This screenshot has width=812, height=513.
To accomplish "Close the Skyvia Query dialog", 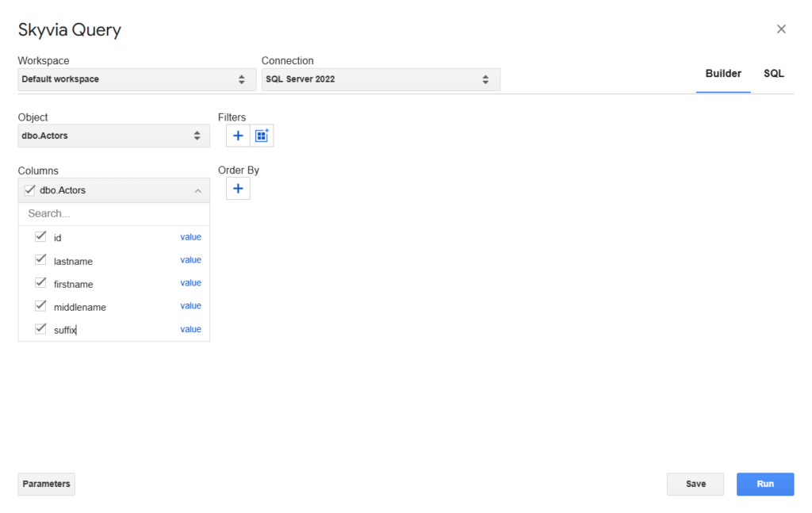I will [781, 29].
